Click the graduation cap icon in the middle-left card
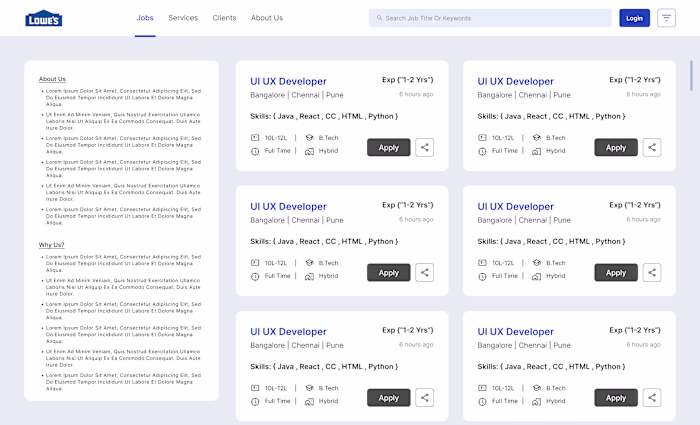The height and width of the screenshot is (425, 700). tap(309, 262)
